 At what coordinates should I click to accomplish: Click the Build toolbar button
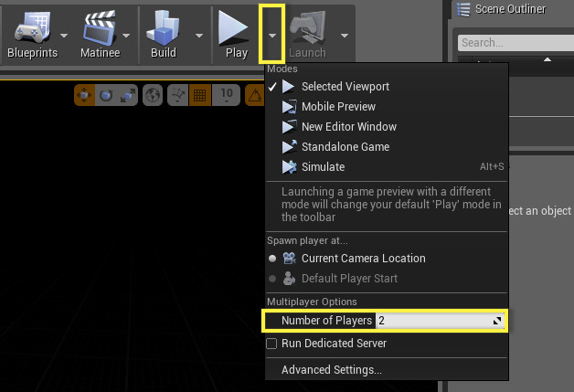point(164,35)
